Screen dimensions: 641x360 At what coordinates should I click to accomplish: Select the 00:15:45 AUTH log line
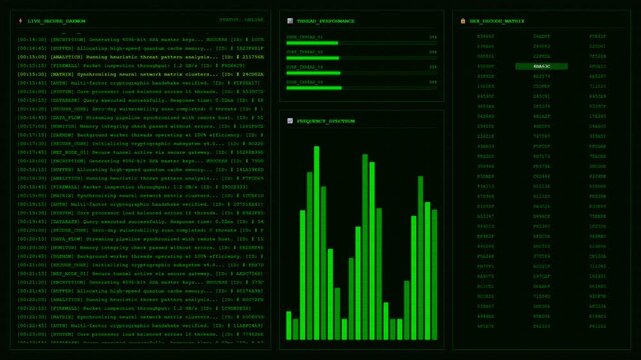pos(139,83)
